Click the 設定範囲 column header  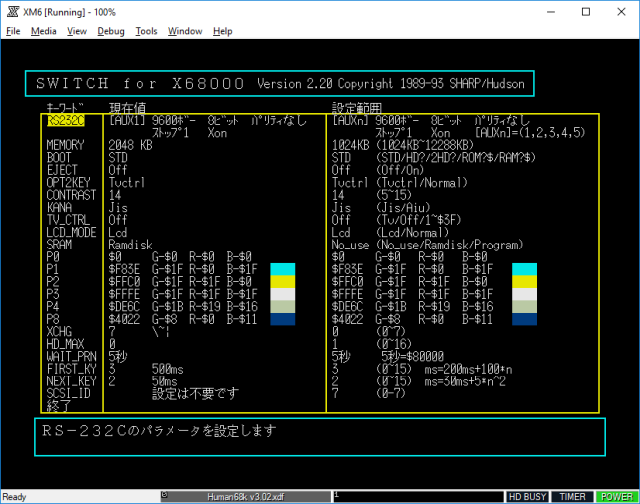click(x=357, y=108)
